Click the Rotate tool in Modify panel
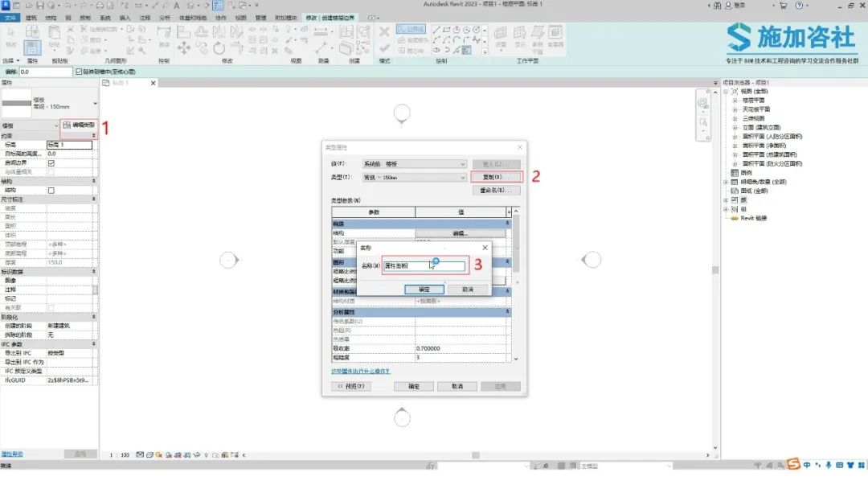This screenshot has width=868, height=489. 219,48
